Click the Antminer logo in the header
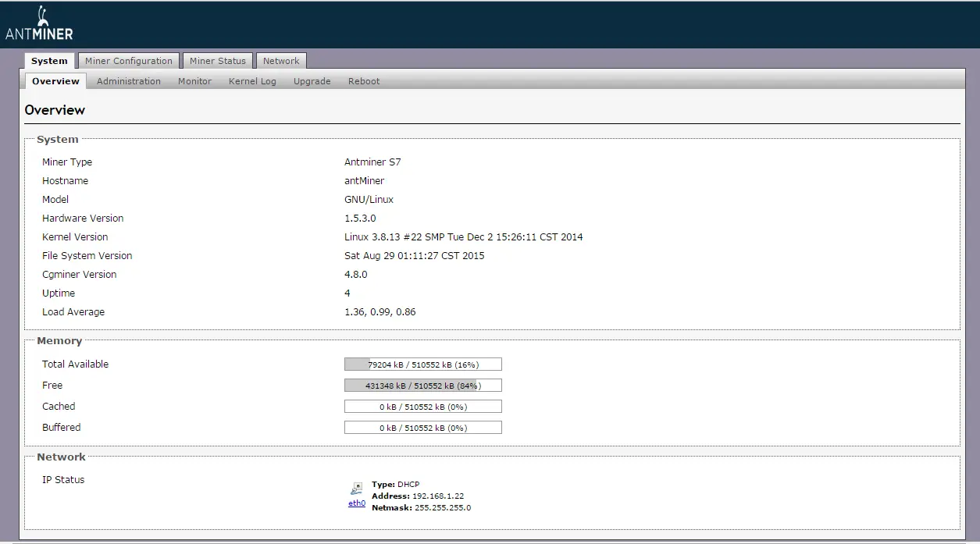The width and height of the screenshot is (980, 544). (x=39, y=23)
